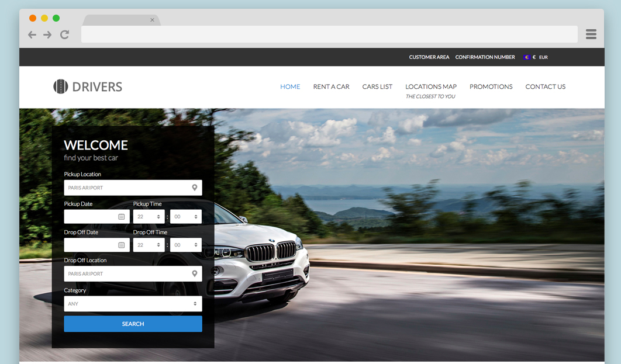This screenshot has width=621, height=364.
Task: Click the Drop Off Location map pin icon
Action: [195, 273]
